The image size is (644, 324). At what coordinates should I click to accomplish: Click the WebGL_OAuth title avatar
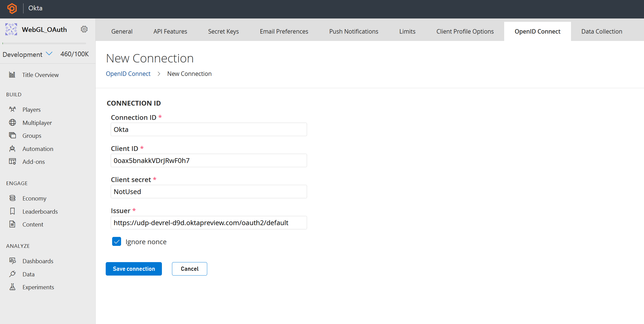click(11, 29)
